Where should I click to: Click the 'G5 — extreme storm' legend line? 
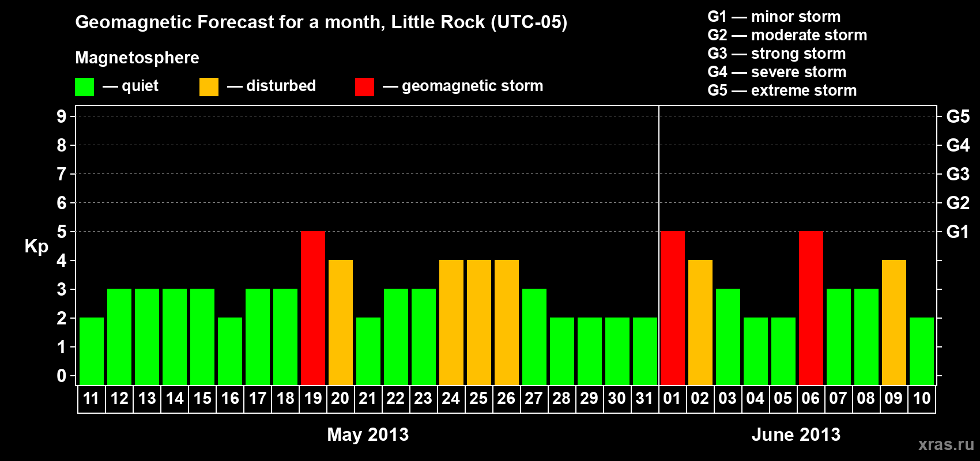click(x=782, y=90)
